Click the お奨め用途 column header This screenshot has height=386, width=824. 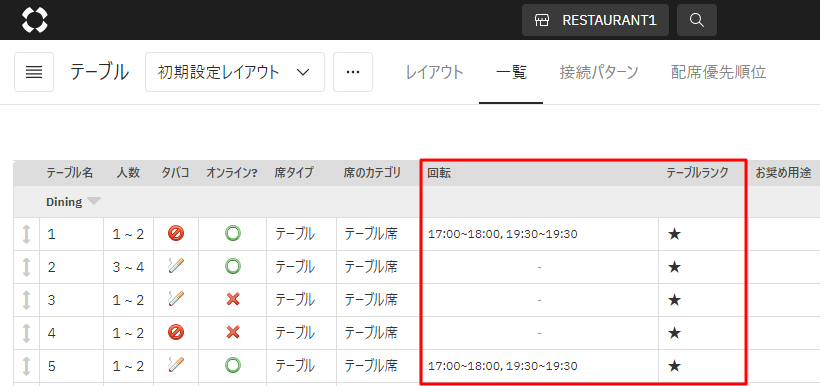(784, 173)
